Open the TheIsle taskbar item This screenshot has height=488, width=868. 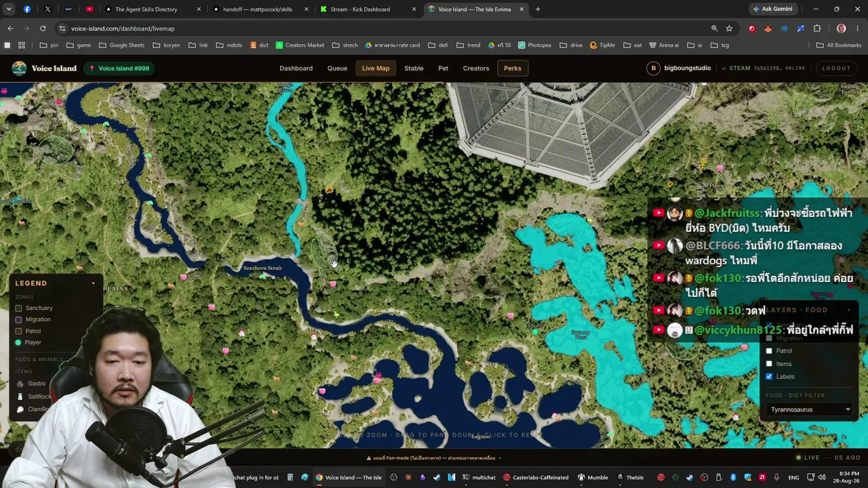[631, 477]
